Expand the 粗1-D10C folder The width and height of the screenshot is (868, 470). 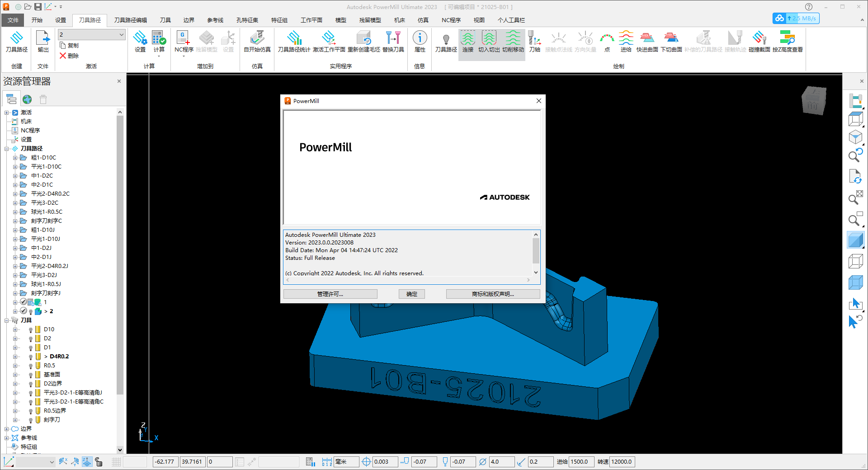[x=15, y=158]
